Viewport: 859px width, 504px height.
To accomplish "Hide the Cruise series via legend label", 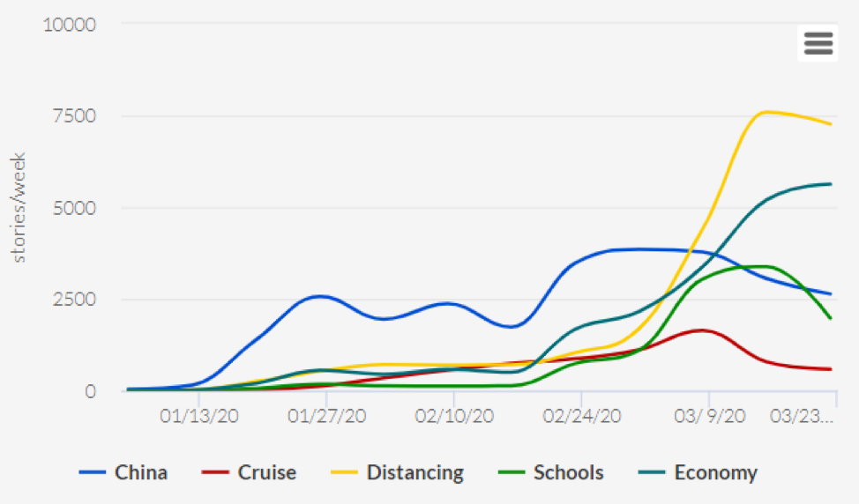I will pyautogui.click(x=266, y=473).
